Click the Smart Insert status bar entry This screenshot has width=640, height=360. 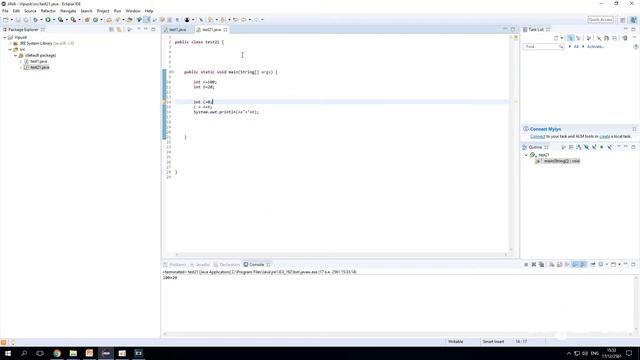(x=493, y=342)
